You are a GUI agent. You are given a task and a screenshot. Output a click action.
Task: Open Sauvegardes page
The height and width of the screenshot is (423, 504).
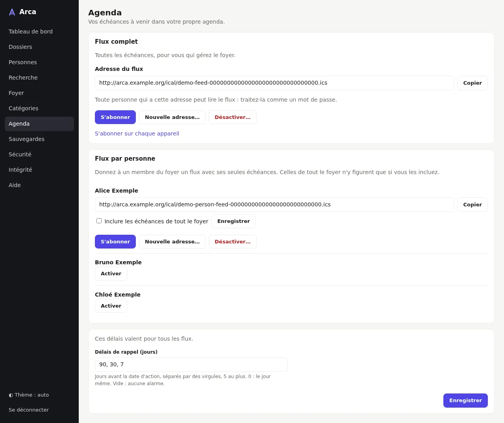pyautogui.click(x=39, y=139)
